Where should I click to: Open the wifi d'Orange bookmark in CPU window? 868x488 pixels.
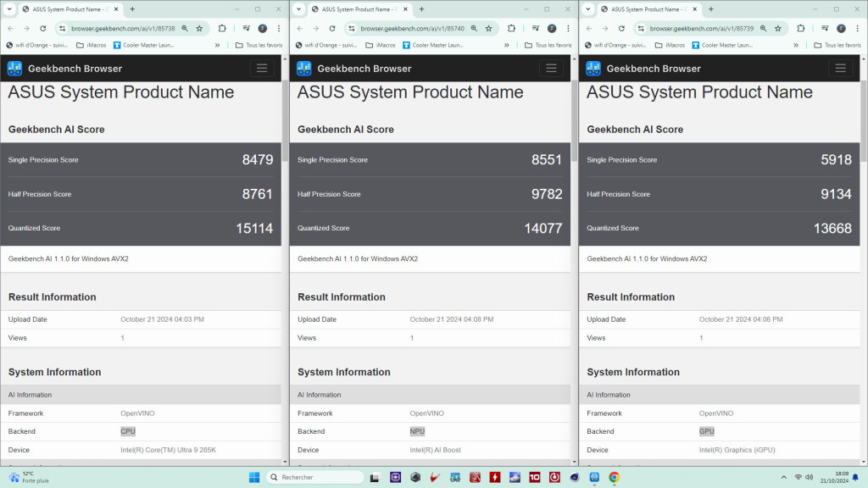(36, 46)
